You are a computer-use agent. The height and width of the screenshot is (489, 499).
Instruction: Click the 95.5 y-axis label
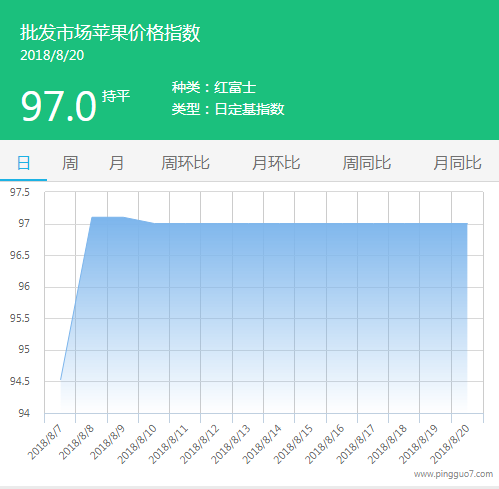pyautogui.click(x=20, y=318)
